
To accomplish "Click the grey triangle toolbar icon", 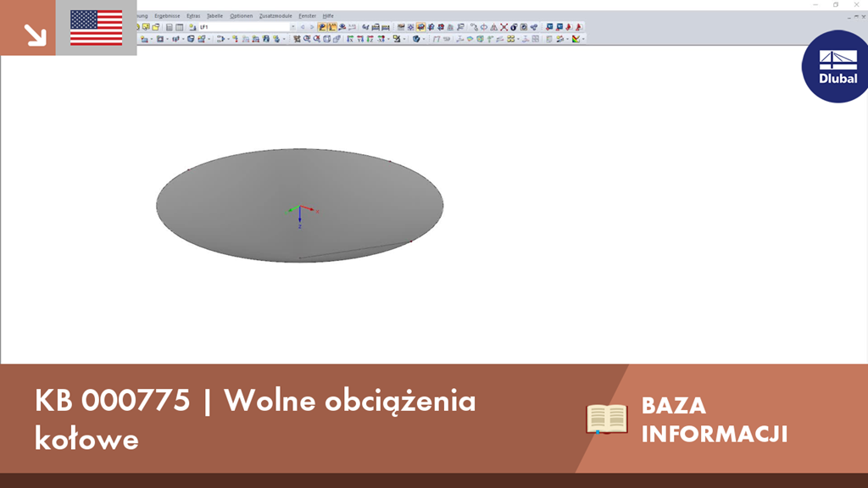I will [x=494, y=27].
